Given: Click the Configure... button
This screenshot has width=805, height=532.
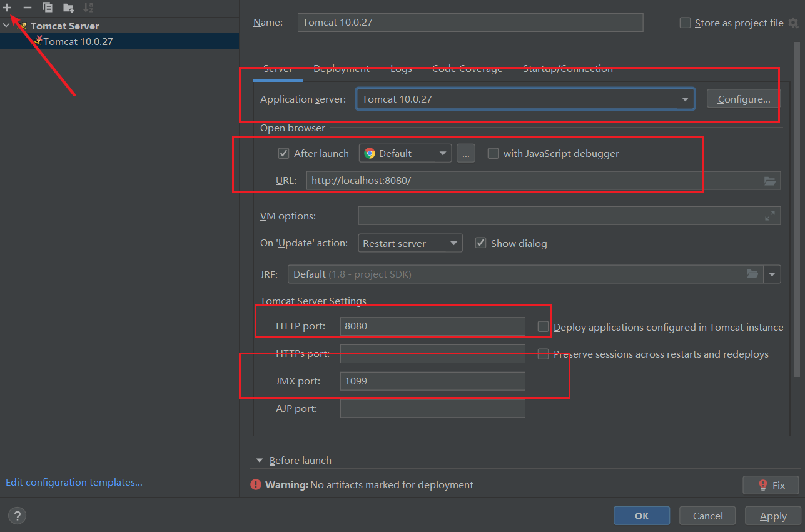Looking at the screenshot, I should [x=743, y=99].
